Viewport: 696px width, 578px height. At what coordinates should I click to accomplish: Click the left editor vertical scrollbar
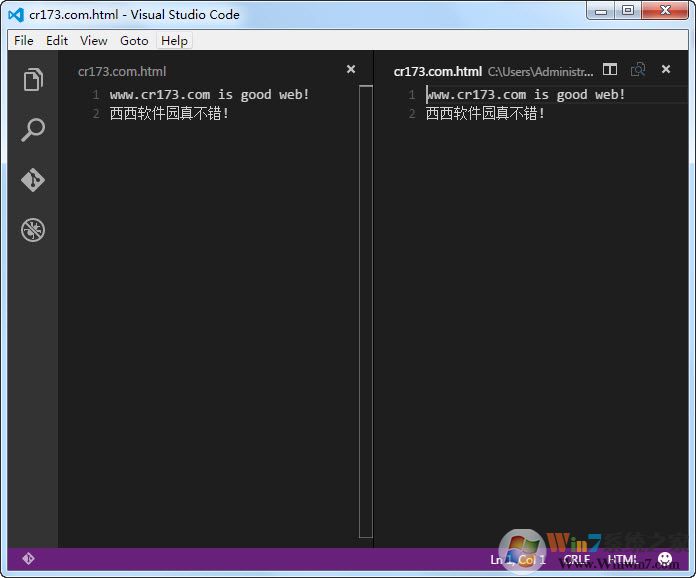[366, 311]
